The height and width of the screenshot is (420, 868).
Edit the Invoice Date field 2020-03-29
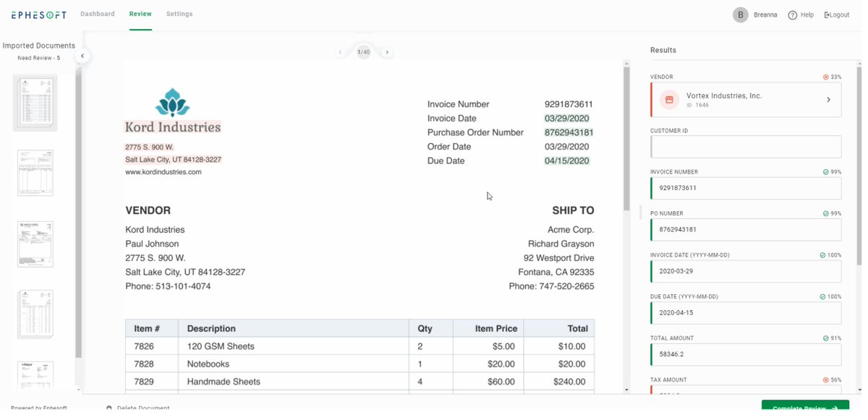pos(746,271)
